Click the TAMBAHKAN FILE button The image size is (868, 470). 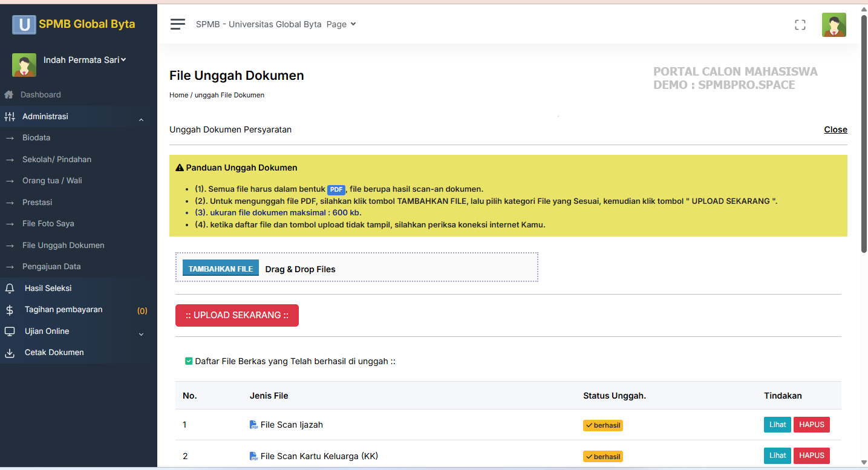[x=221, y=269]
